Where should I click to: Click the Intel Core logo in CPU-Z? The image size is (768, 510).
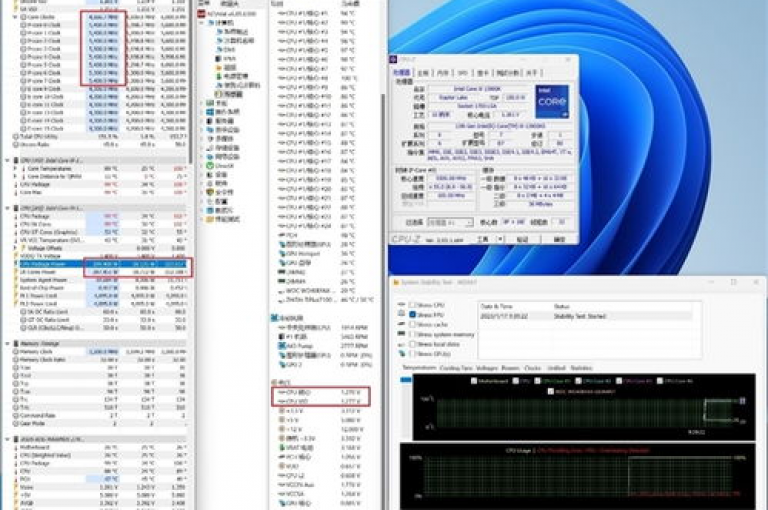click(x=552, y=102)
